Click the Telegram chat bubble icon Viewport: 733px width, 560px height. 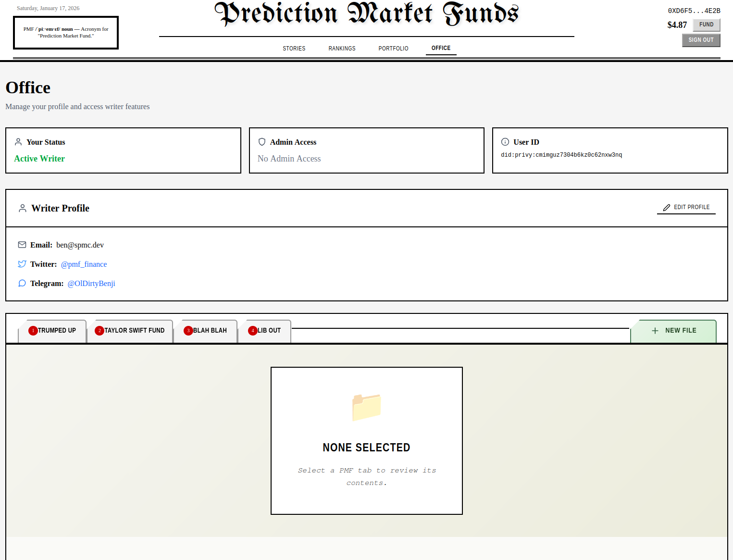(22, 283)
